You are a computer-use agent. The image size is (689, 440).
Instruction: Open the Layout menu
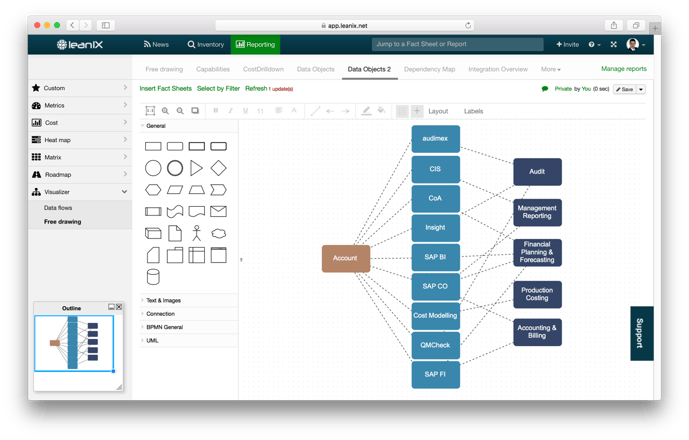[x=438, y=111]
